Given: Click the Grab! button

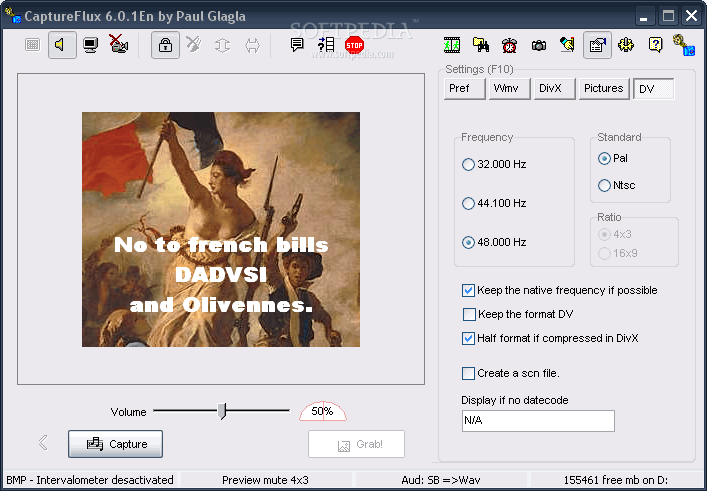Looking at the screenshot, I should coord(356,445).
